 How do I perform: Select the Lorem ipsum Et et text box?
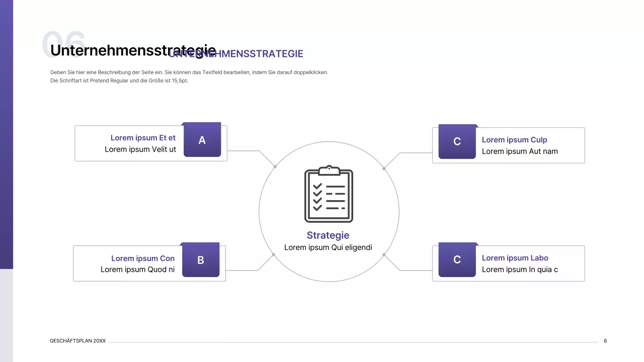[143, 138]
